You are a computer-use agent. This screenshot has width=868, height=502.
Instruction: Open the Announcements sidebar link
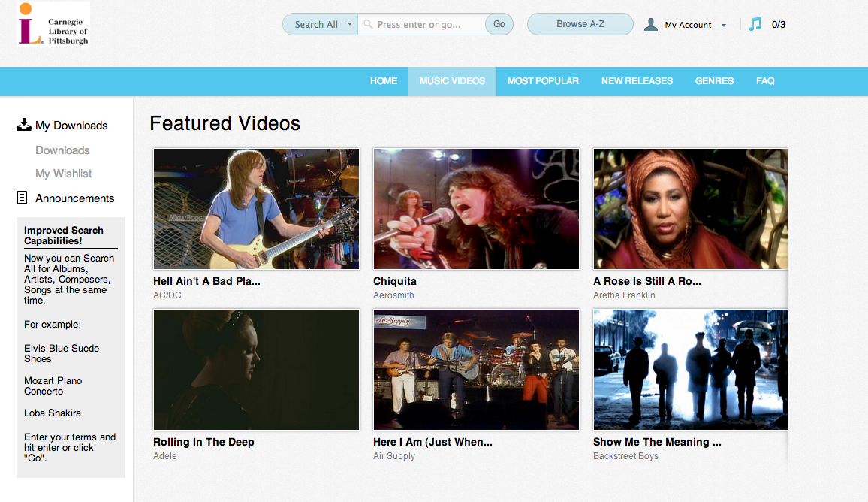pos(75,198)
